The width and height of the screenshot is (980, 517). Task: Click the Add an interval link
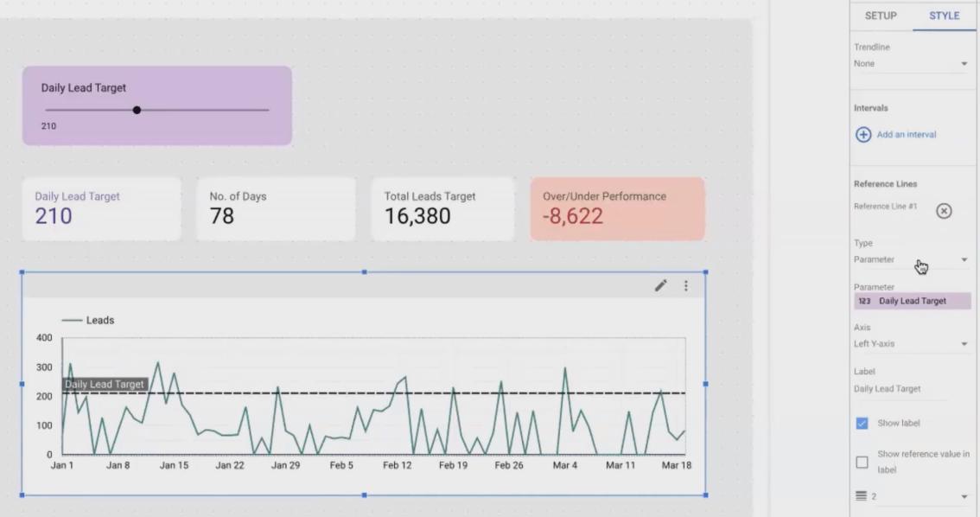click(x=904, y=134)
